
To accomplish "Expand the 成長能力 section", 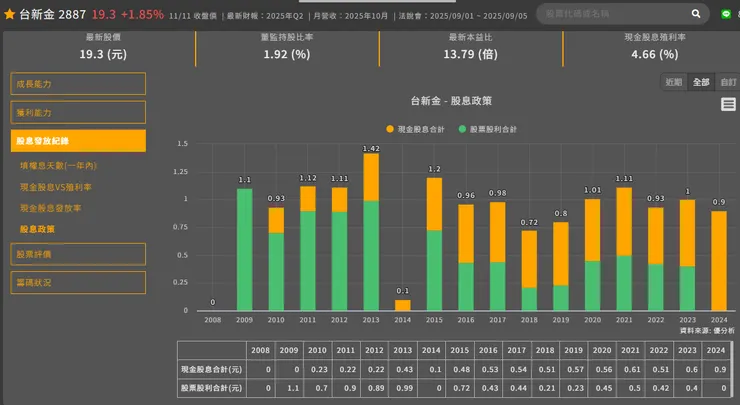I will pyautogui.click(x=78, y=84).
